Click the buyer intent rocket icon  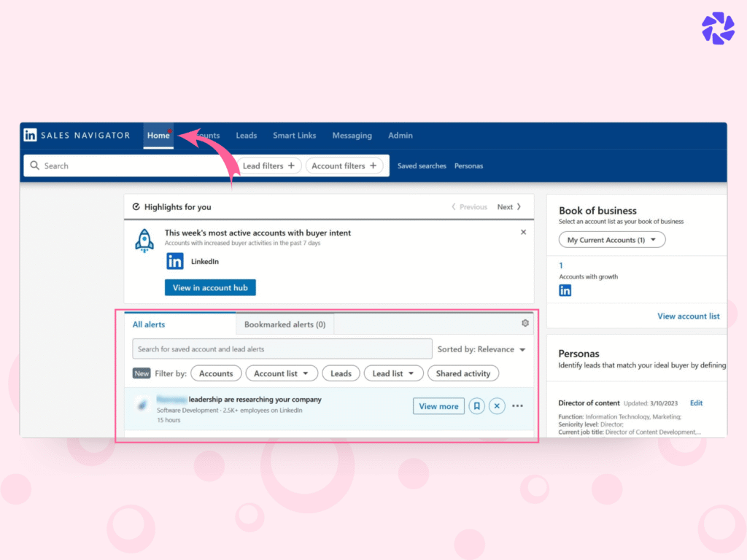pos(144,241)
